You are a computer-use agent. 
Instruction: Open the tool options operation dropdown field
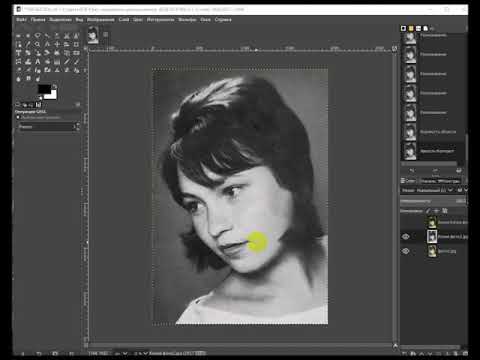point(48,127)
